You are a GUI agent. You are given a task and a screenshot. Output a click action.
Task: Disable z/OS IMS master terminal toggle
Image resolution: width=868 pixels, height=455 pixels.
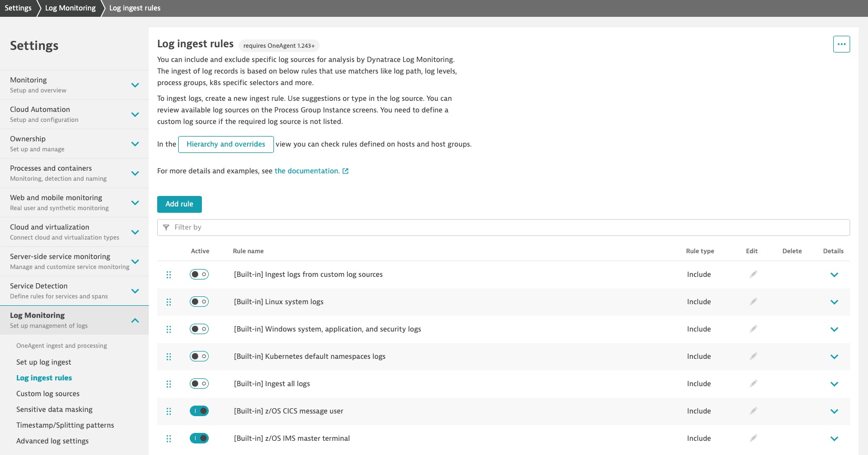(199, 438)
